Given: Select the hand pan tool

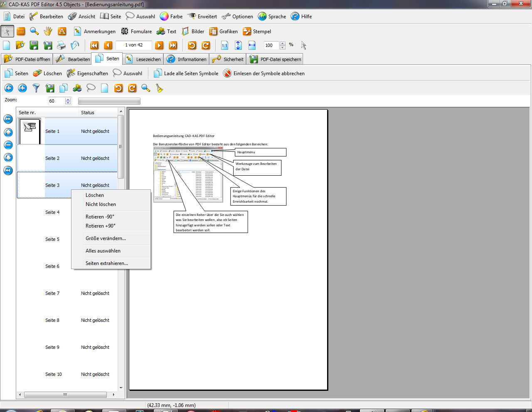Looking at the screenshot, I should point(48,31).
